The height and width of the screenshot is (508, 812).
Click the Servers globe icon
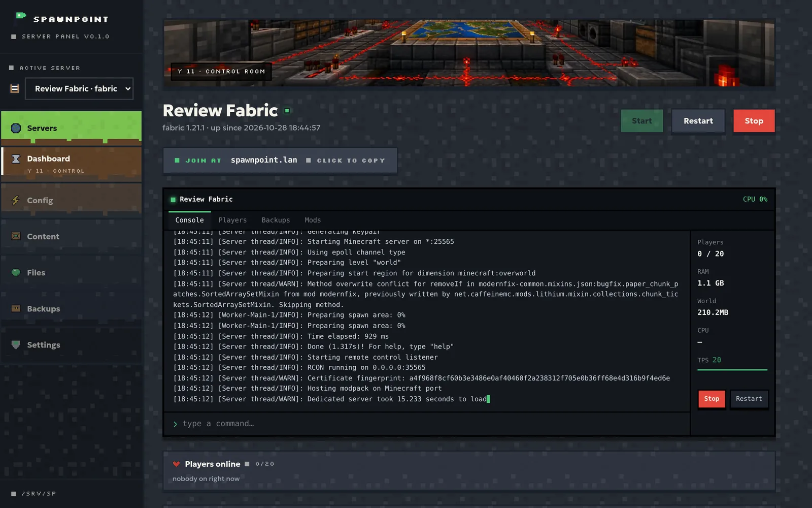coord(16,128)
